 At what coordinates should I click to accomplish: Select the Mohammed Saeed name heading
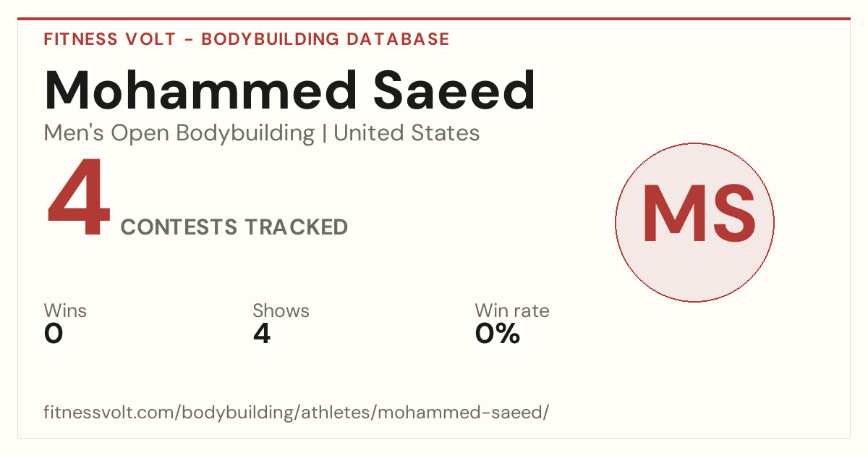pyautogui.click(x=290, y=90)
